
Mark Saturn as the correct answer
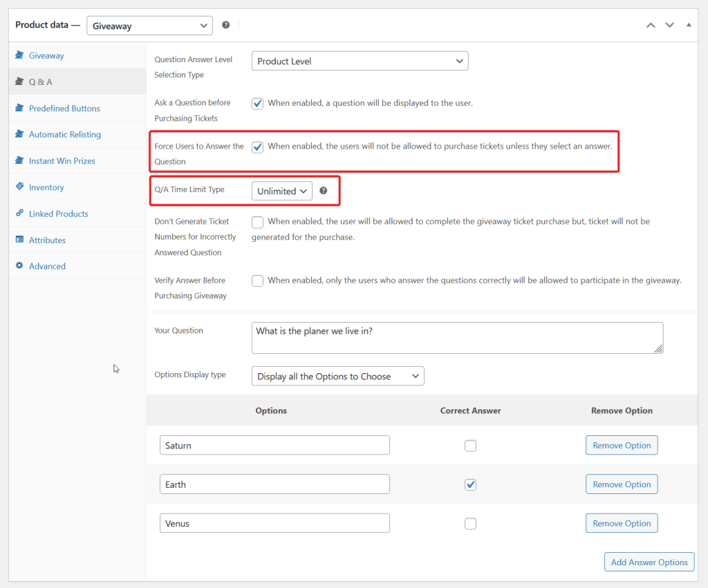click(470, 446)
